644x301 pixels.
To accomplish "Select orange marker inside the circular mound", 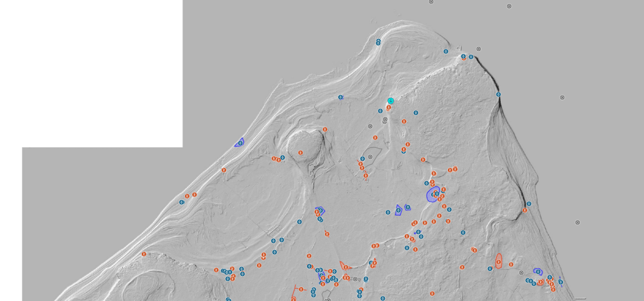I will tap(301, 153).
